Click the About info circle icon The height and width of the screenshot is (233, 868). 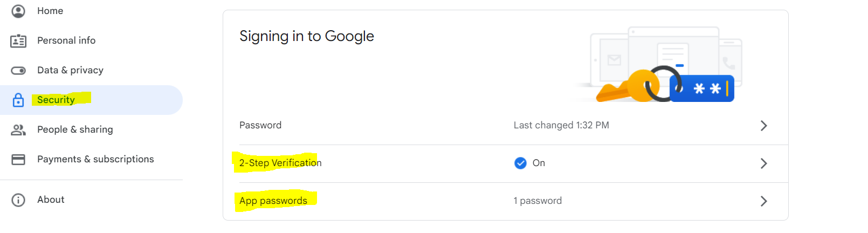point(18,200)
